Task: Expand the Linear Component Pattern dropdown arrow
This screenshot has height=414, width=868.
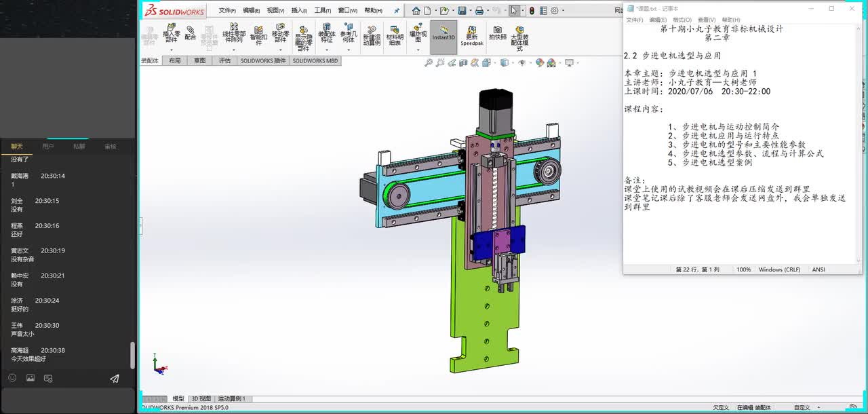Action: click(234, 50)
